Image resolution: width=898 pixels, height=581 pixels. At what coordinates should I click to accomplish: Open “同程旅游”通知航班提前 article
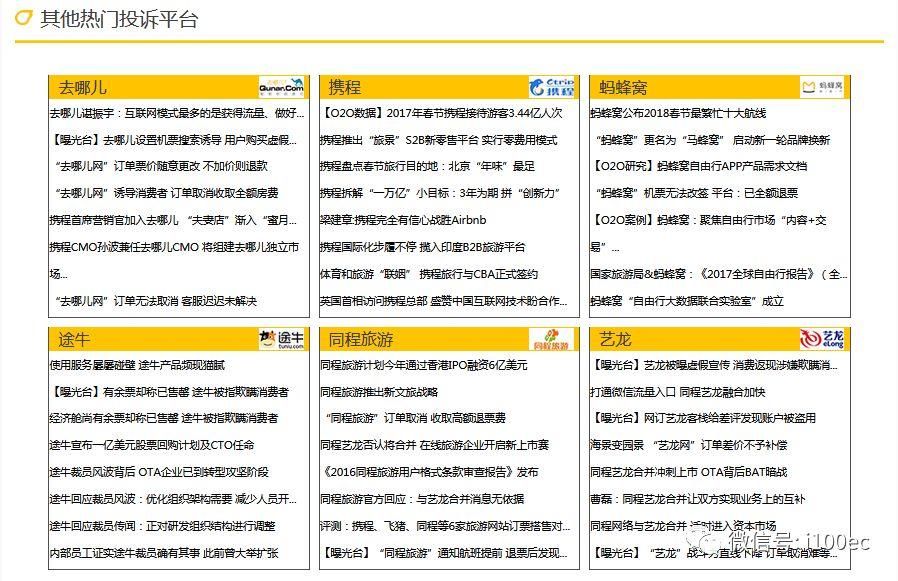click(x=444, y=553)
